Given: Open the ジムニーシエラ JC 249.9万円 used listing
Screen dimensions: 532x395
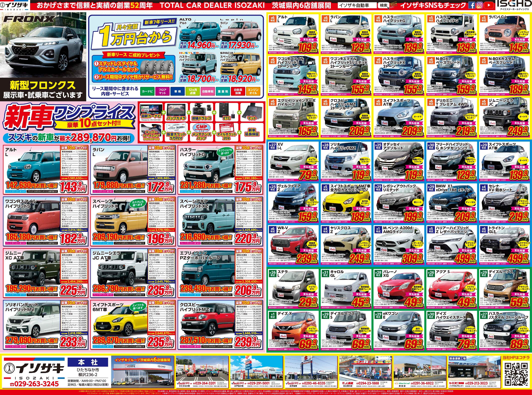Looking at the screenshot, I should click(x=504, y=118).
